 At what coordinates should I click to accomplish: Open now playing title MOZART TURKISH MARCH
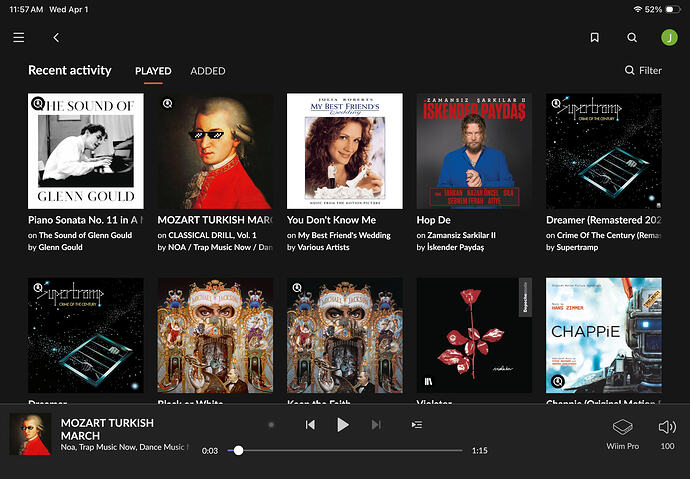(107, 429)
